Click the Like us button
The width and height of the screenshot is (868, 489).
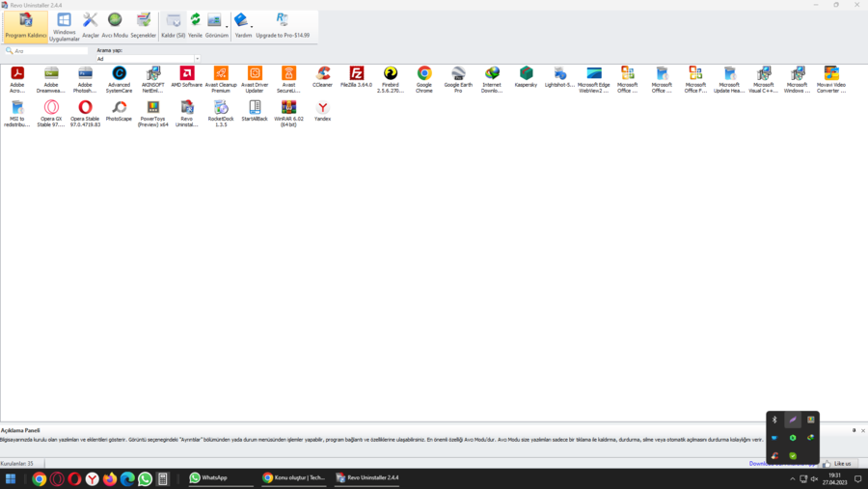click(837, 464)
